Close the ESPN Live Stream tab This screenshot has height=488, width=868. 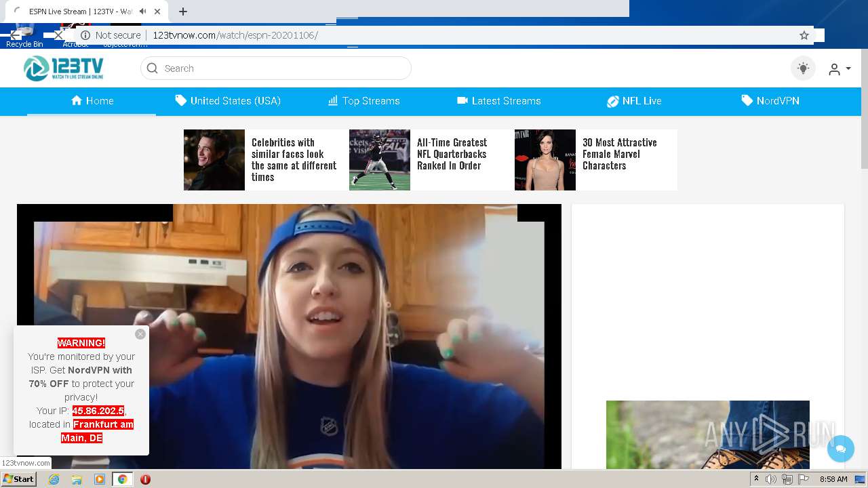[x=158, y=12]
